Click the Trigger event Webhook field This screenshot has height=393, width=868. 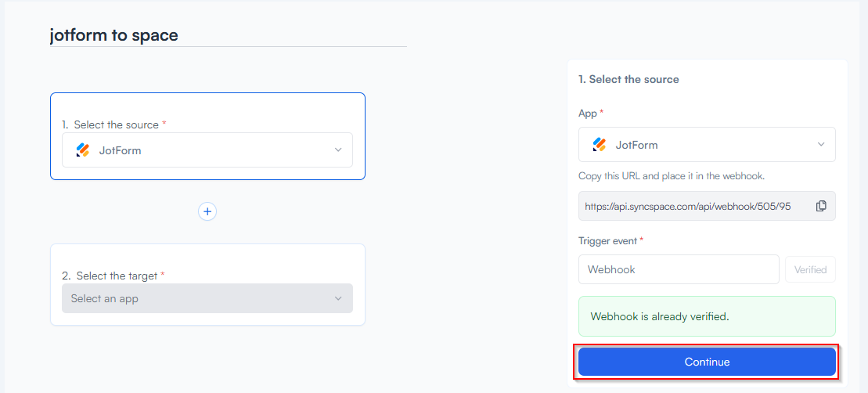tap(679, 269)
